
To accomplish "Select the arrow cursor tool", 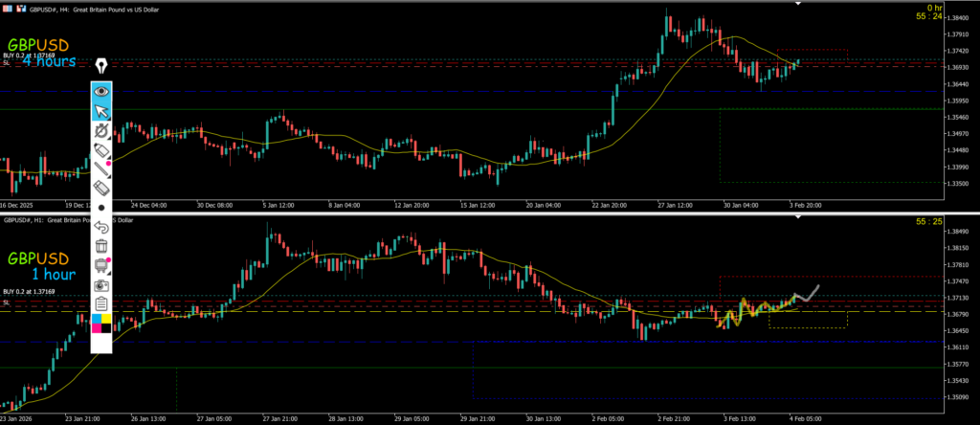I will pyautogui.click(x=101, y=112).
